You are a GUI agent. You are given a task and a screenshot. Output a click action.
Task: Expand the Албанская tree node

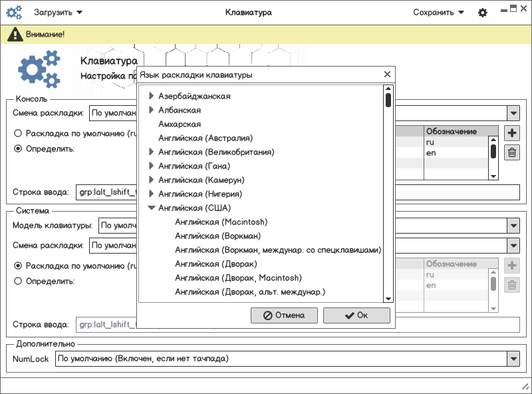[152, 110]
